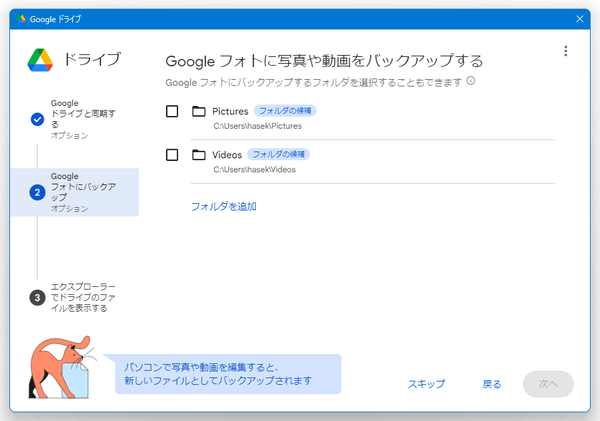Click the フォルダの候補 tag next to Pictures
The width and height of the screenshot is (600, 421).
tap(285, 111)
